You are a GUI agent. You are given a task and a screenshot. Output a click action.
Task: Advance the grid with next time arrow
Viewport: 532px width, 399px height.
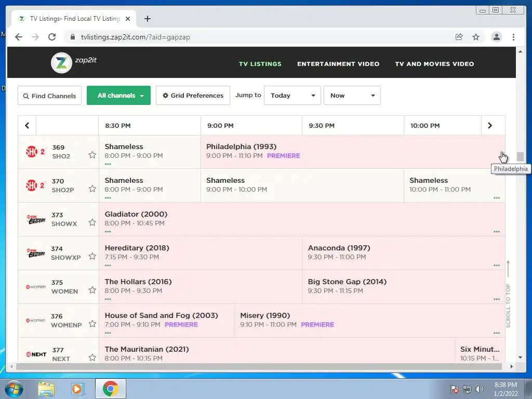[490, 126]
